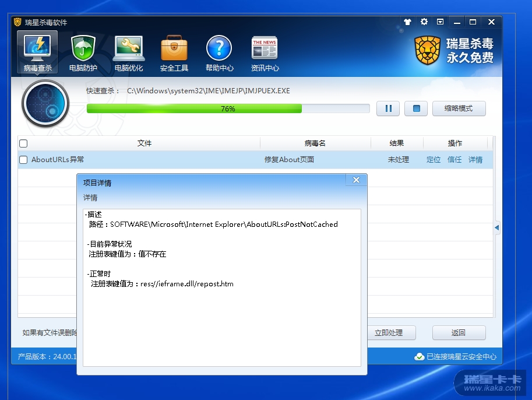Image resolution: width=532 pixels, height=400 pixels.
Task: Click the res://ieframe.dll/repost.htm value text
Action: [187, 284]
